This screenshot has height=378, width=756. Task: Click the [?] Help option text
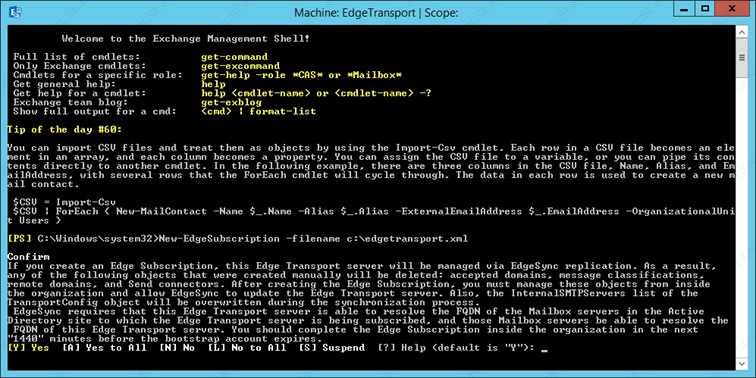pyautogui.click(x=403, y=348)
